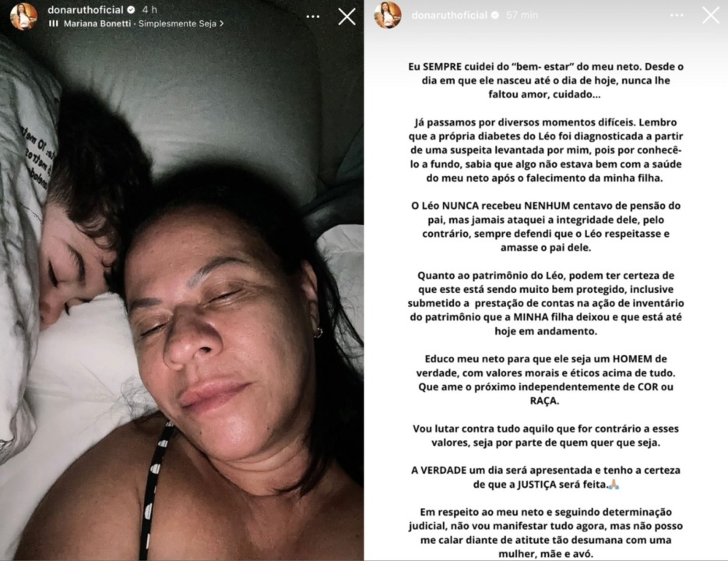This screenshot has width=728, height=561.
Task: Open the Mariana Bonetti artist label
Action: point(97,23)
